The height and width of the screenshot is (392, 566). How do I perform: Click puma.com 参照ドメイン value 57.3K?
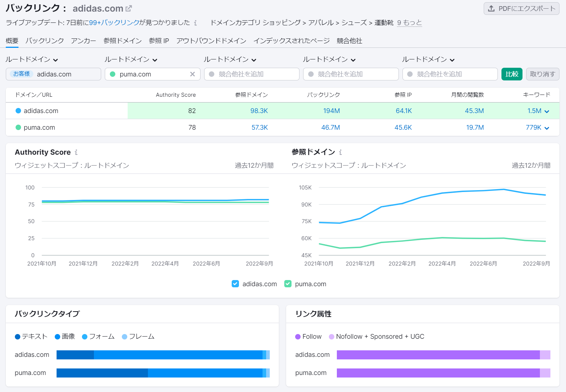(260, 128)
